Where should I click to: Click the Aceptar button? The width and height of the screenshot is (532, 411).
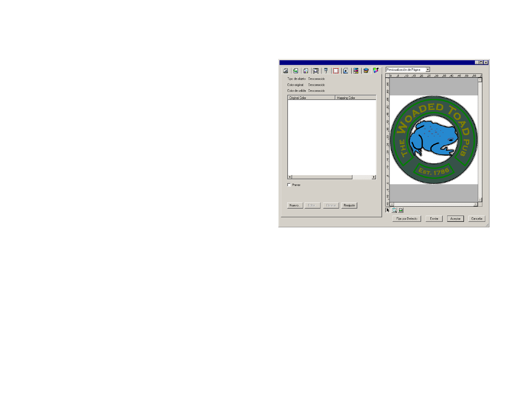tap(455, 219)
